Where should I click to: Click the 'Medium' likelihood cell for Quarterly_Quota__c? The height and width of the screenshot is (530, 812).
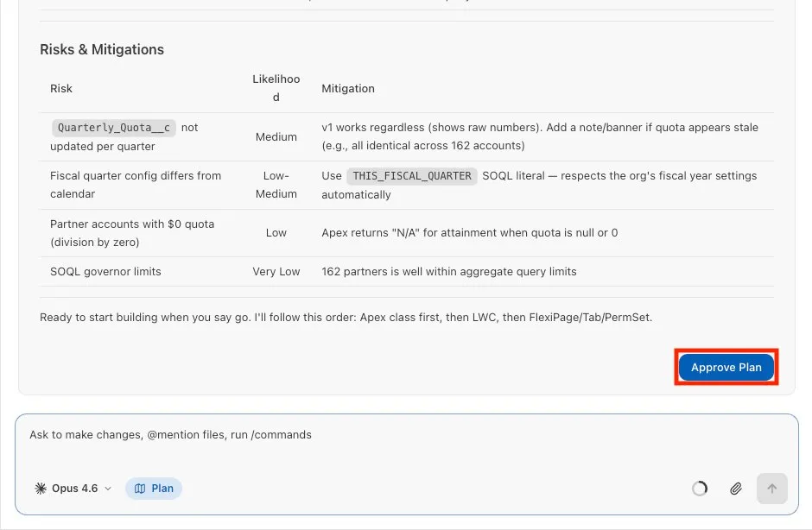pyautogui.click(x=276, y=136)
